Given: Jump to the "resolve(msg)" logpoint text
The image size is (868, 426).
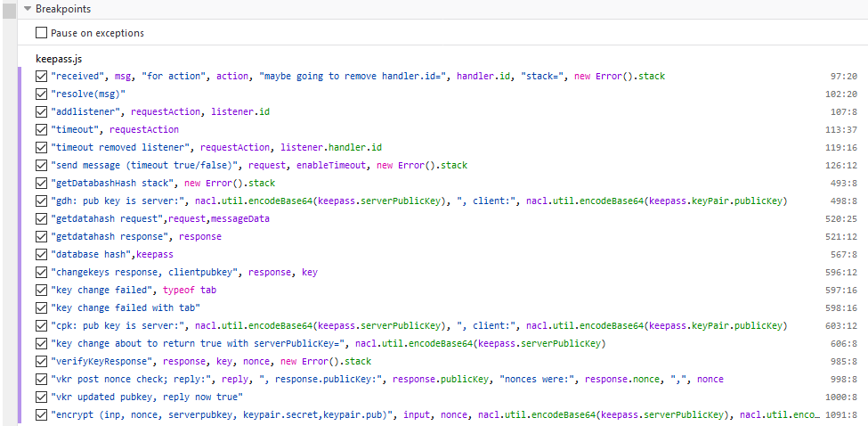Looking at the screenshot, I should tap(88, 94).
